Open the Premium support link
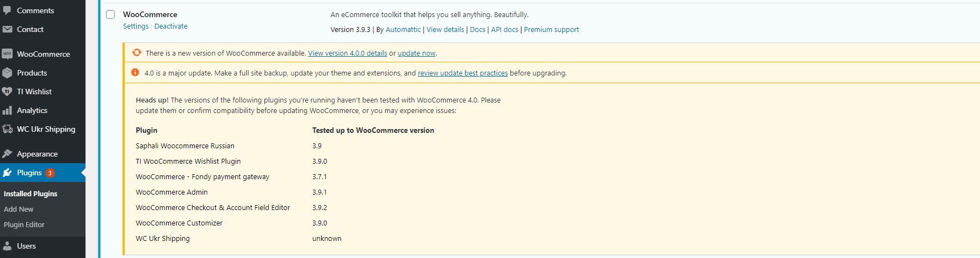 [x=552, y=30]
